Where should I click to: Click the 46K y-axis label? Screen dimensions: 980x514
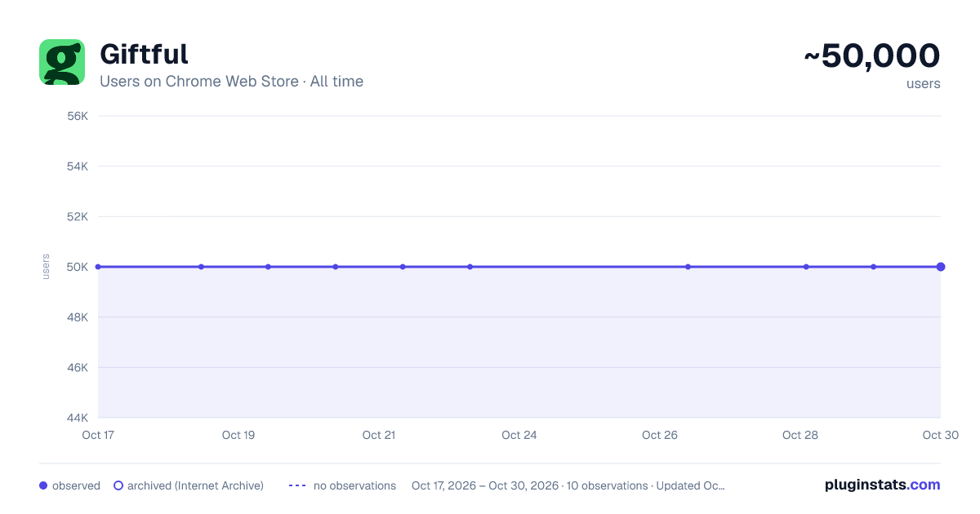click(x=78, y=367)
